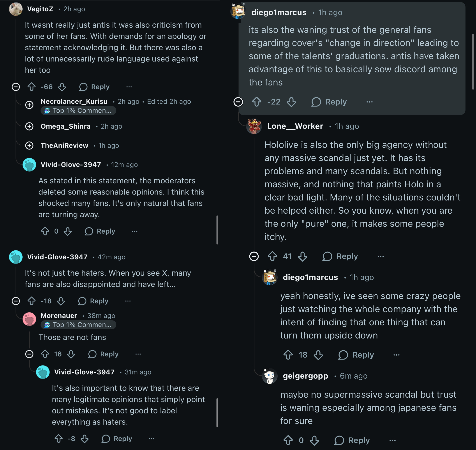476x450 pixels.
Task: Reply to Lone__Worker's comment
Action: pyautogui.click(x=340, y=256)
